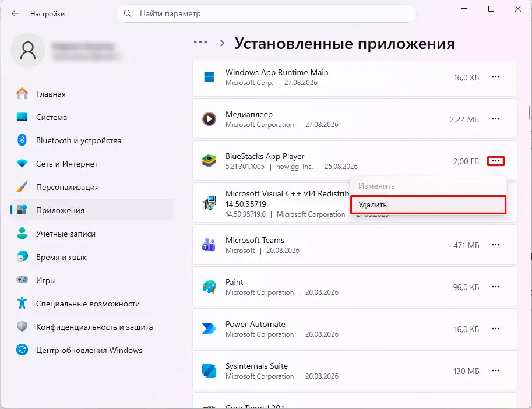Open the 'Учетные записи' section
The height and width of the screenshot is (409, 532).
pyautogui.click(x=91, y=234)
